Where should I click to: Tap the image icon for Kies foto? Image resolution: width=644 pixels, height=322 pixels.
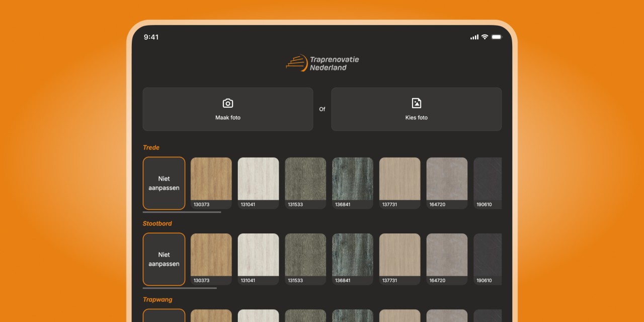[417, 103]
